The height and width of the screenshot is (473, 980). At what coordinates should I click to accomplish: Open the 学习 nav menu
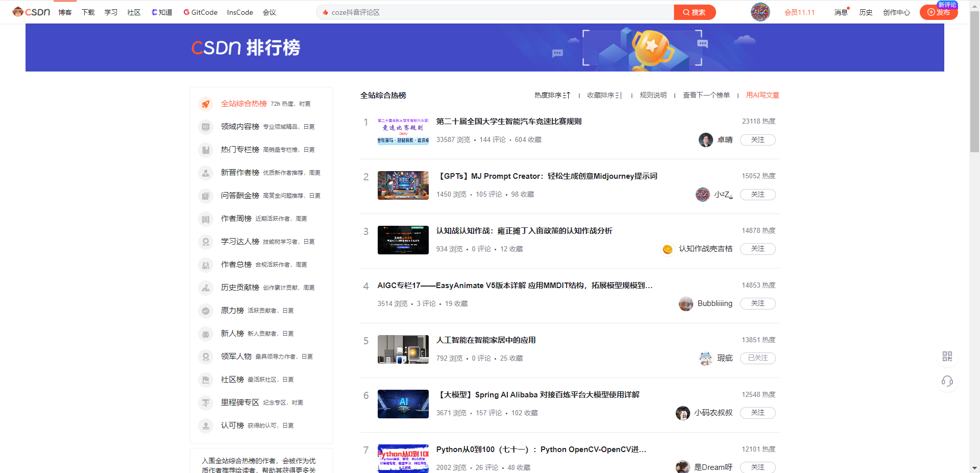(x=111, y=12)
